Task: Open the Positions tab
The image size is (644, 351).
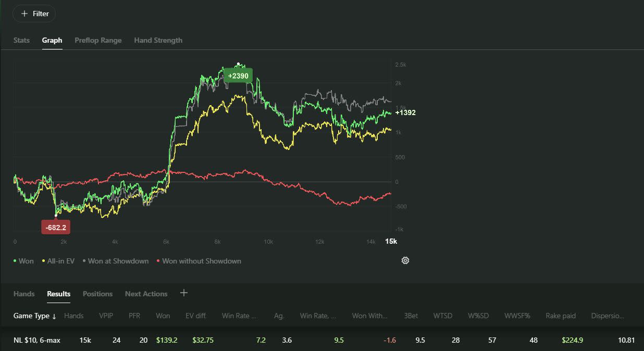Action: [97, 294]
